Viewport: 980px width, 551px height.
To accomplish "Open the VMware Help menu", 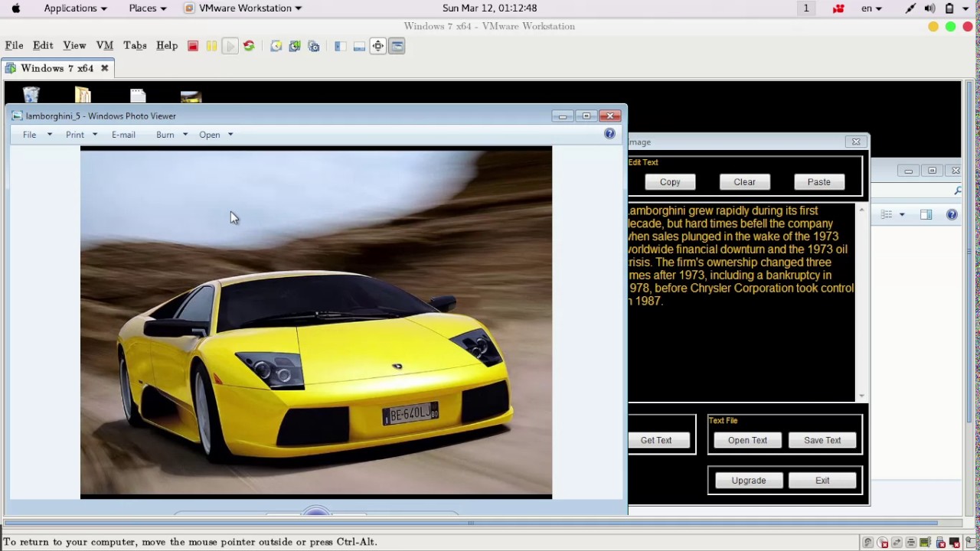I will [x=167, y=46].
